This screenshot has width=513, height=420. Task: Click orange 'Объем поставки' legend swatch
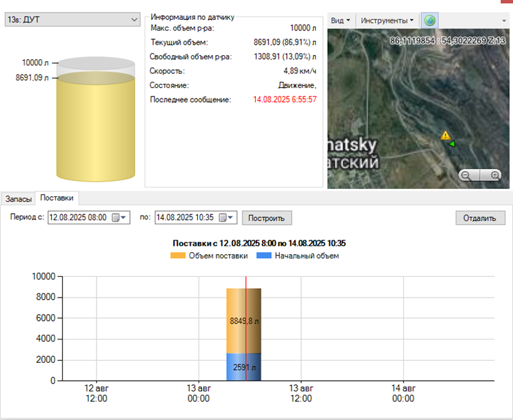pyautogui.click(x=178, y=256)
